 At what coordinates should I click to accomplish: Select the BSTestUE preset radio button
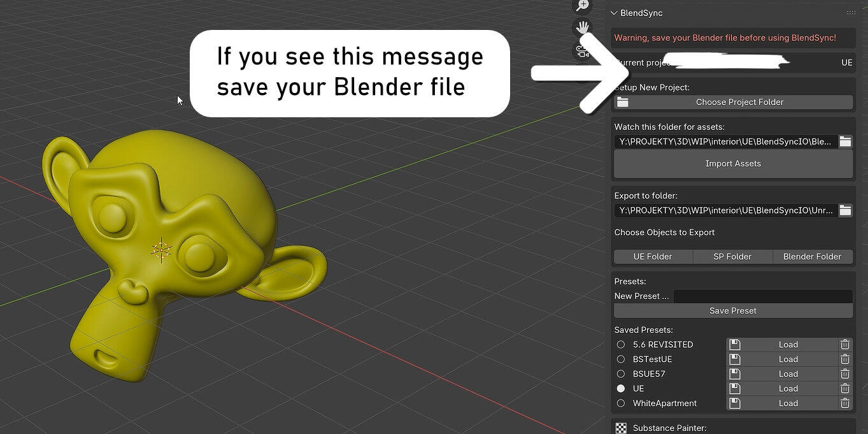tap(621, 359)
